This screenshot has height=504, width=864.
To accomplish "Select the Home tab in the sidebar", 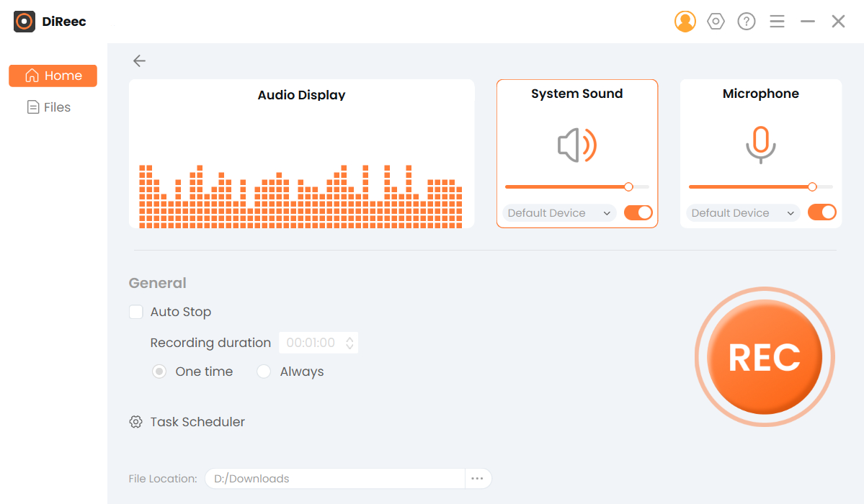I will (53, 75).
